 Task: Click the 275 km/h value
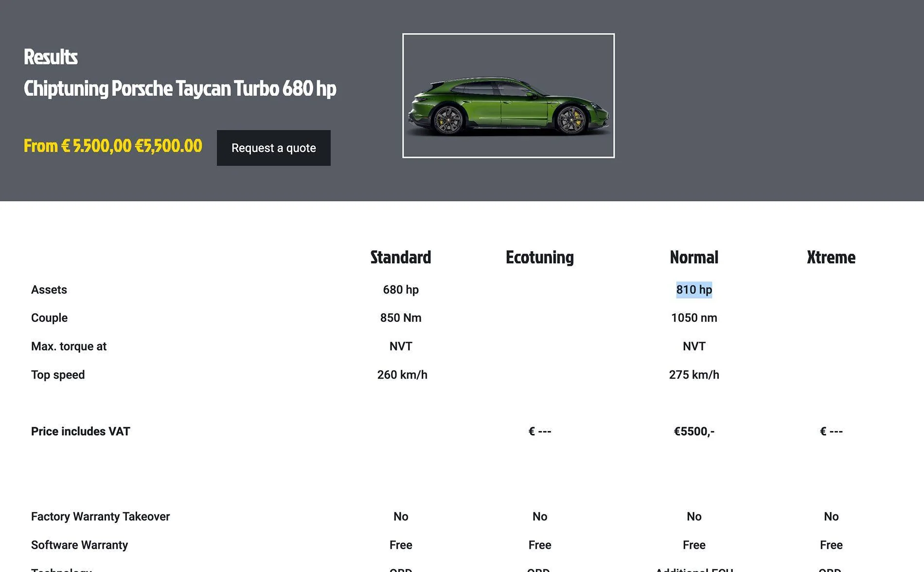pyautogui.click(x=694, y=375)
